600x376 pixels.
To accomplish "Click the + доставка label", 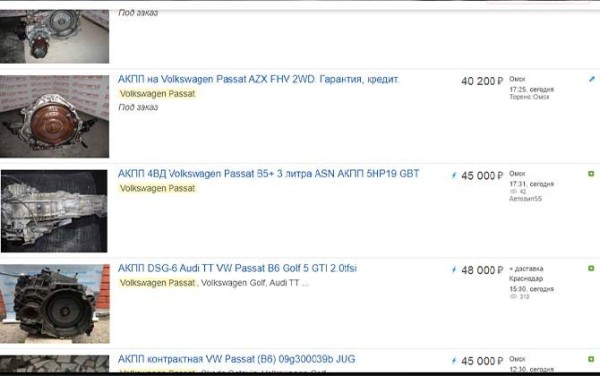I will [x=526, y=269].
